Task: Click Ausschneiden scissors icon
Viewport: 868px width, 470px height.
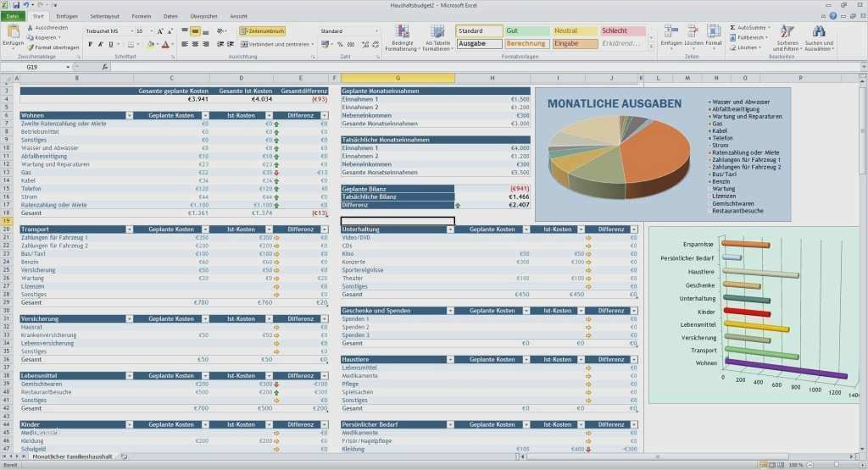Action: [30, 28]
